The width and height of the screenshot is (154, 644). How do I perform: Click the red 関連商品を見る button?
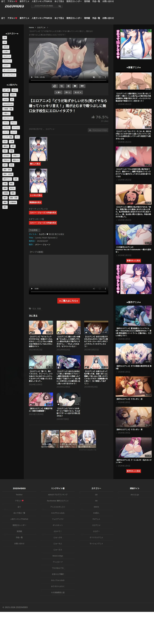[35, 203]
